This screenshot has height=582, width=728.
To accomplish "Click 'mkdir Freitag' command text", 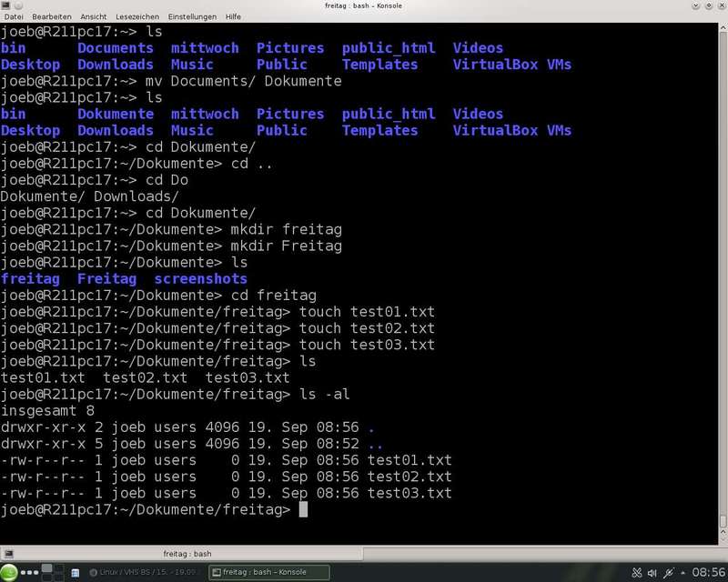I will tap(286, 246).
